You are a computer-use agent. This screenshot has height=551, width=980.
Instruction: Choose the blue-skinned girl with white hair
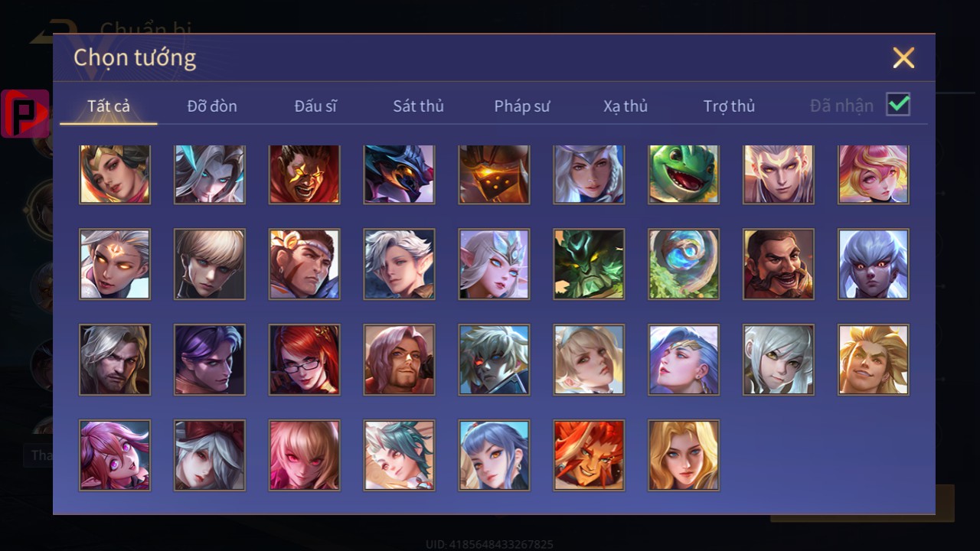[874, 264]
